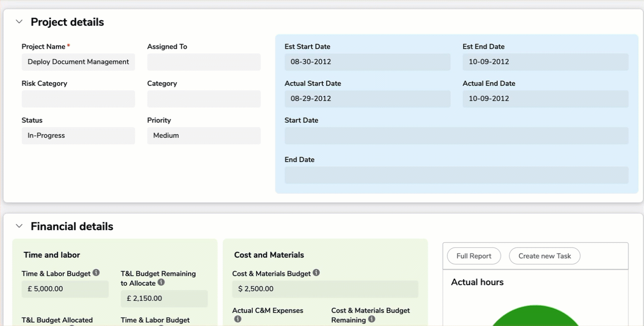This screenshot has height=326, width=644.
Task: Click the 'Project Name' field label
Action: 43,46
